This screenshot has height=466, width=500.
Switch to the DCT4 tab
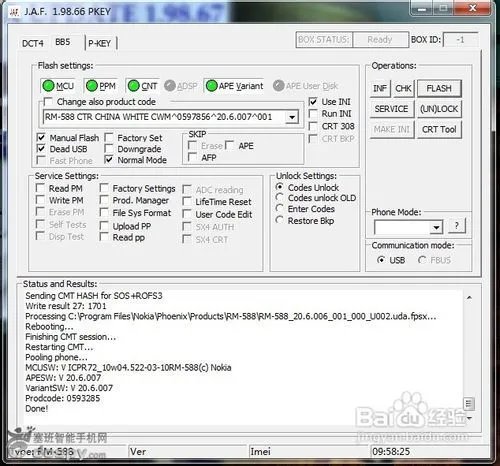33,43
